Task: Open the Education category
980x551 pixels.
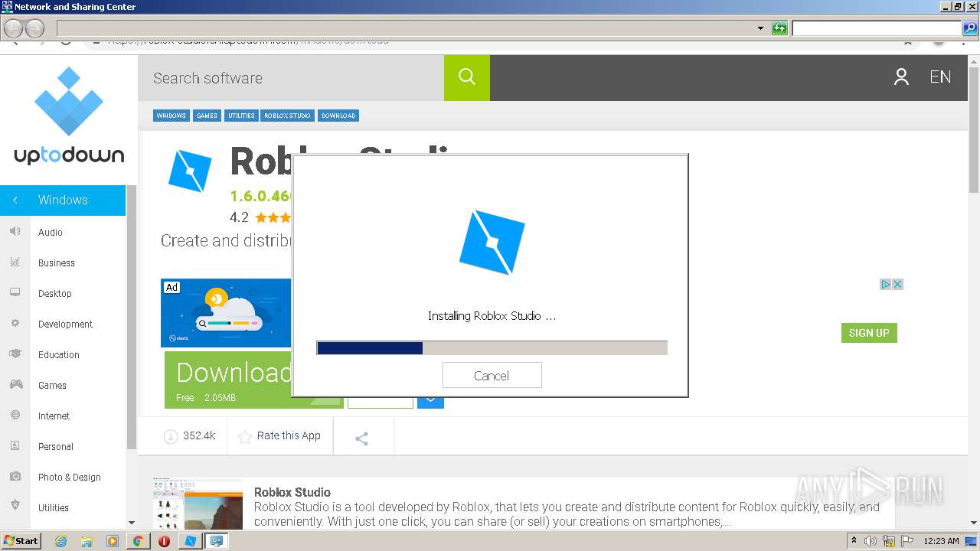Action: tap(59, 354)
